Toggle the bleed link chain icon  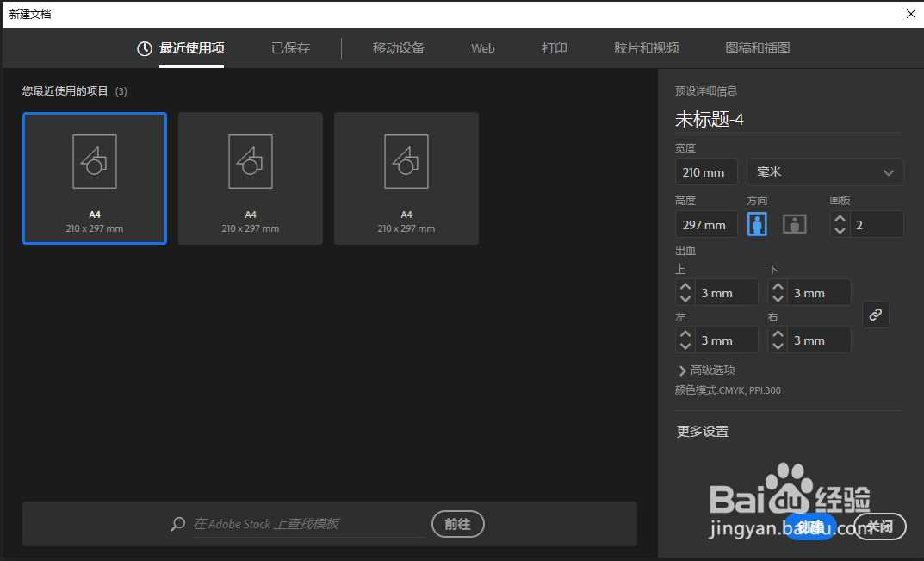tap(876, 315)
